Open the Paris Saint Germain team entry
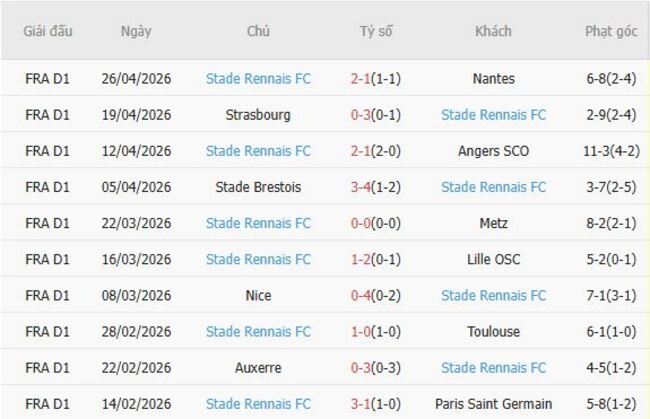650x419 pixels. pos(493,404)
